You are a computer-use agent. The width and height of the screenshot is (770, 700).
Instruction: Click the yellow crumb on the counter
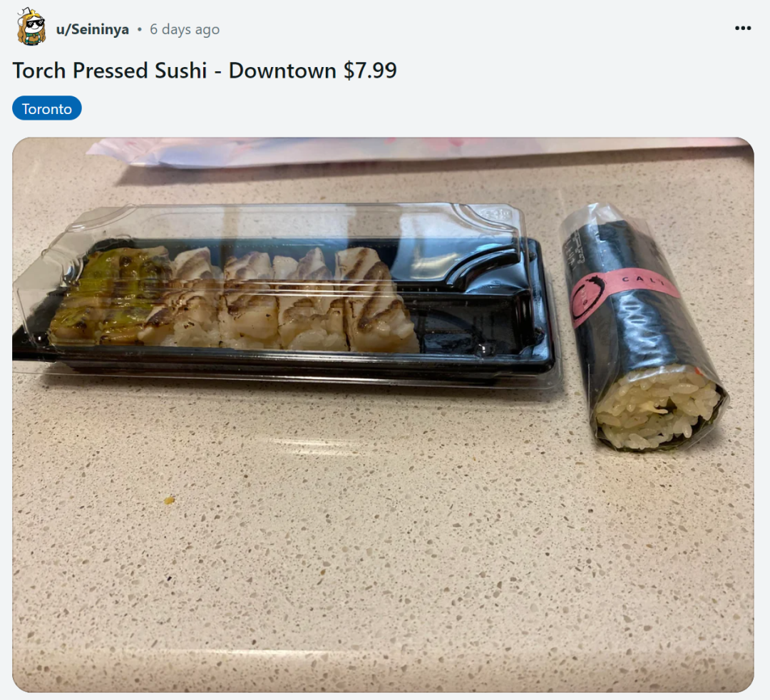(x=169, y=500)
